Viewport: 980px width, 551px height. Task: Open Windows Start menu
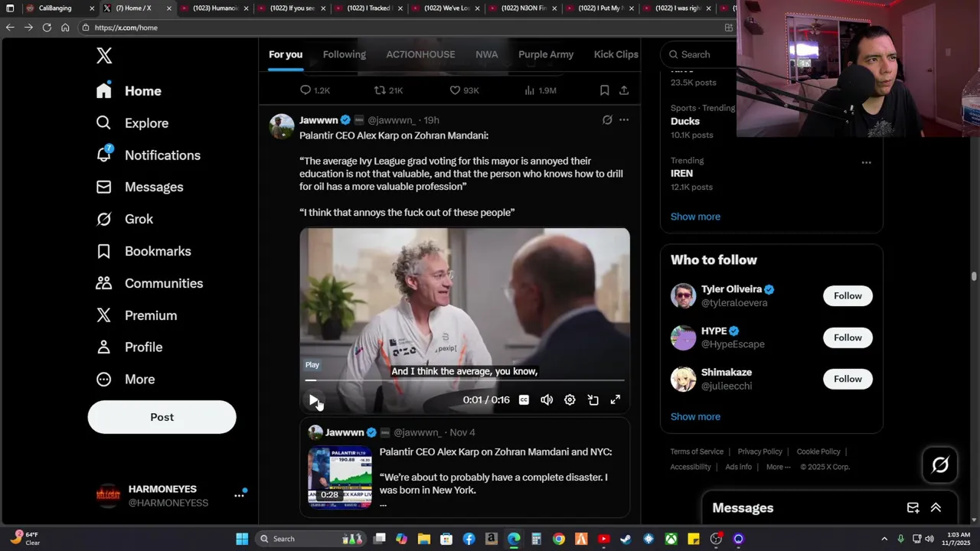tap(242, 539)
